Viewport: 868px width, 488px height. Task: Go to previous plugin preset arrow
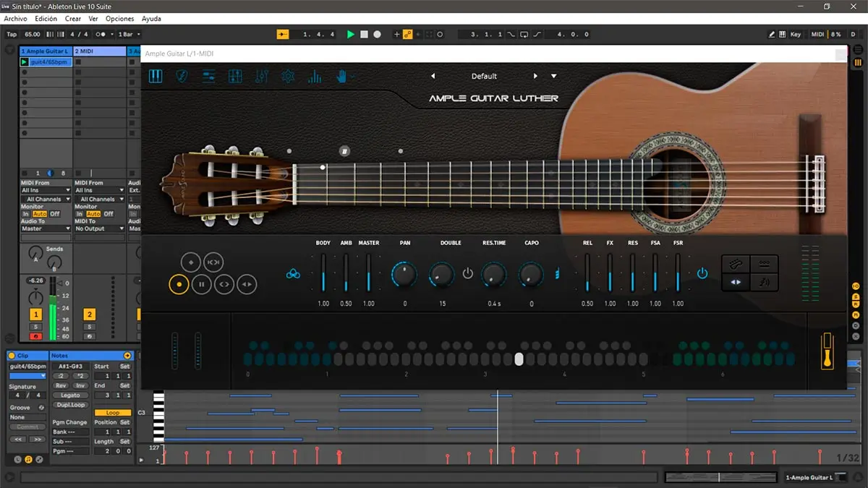(x=433, y=76)
